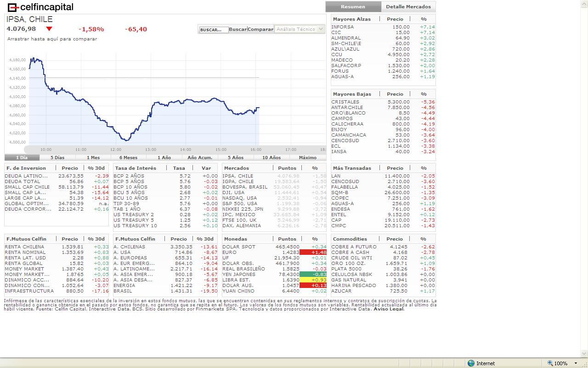The height and width of the screenshot is (368, 588).
Task: Click the Mercados table header
Action: [274, 168]
